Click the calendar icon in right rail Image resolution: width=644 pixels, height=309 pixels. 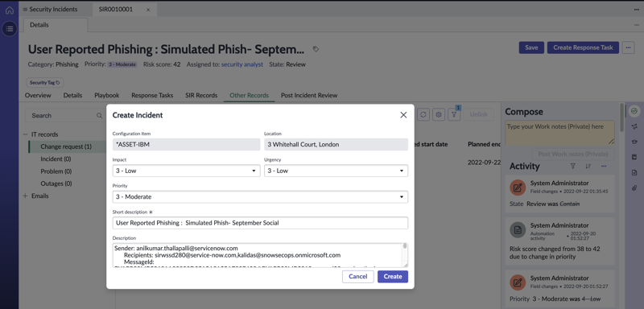pos(634,157)
